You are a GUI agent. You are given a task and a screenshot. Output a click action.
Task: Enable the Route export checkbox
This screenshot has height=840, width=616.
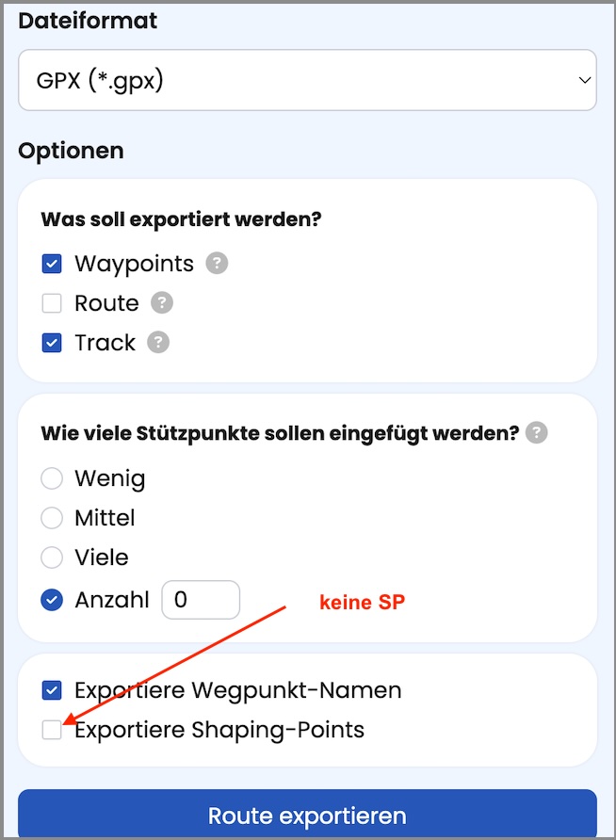point(52,303)
